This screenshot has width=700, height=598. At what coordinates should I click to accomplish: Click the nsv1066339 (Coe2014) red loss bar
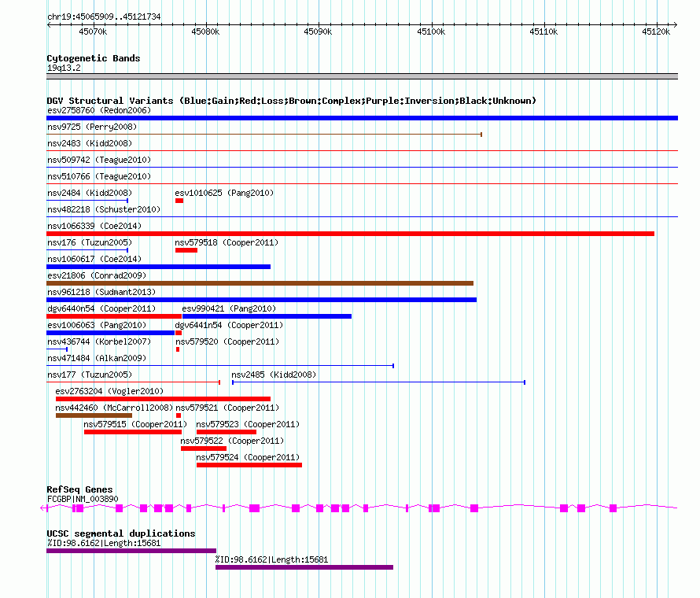(x=351, y=234)
